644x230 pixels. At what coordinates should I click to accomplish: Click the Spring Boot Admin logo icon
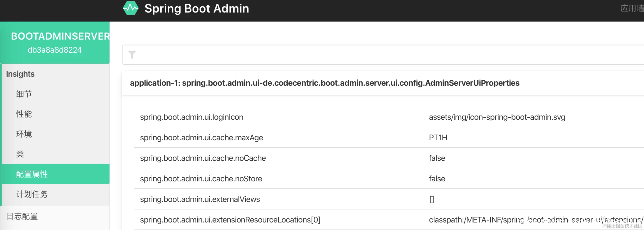130,8
